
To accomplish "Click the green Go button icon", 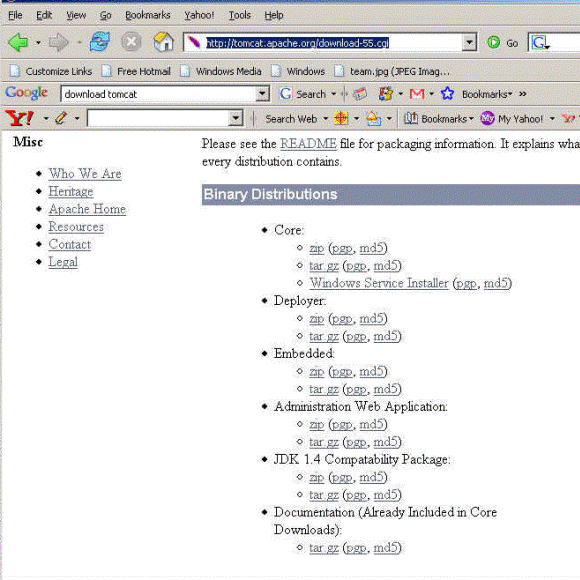I will tap(493, 43).
